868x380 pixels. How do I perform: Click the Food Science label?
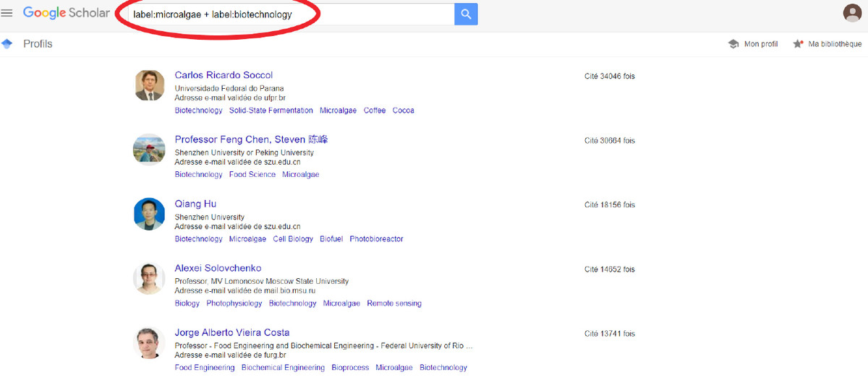click(x=252, y=175)
